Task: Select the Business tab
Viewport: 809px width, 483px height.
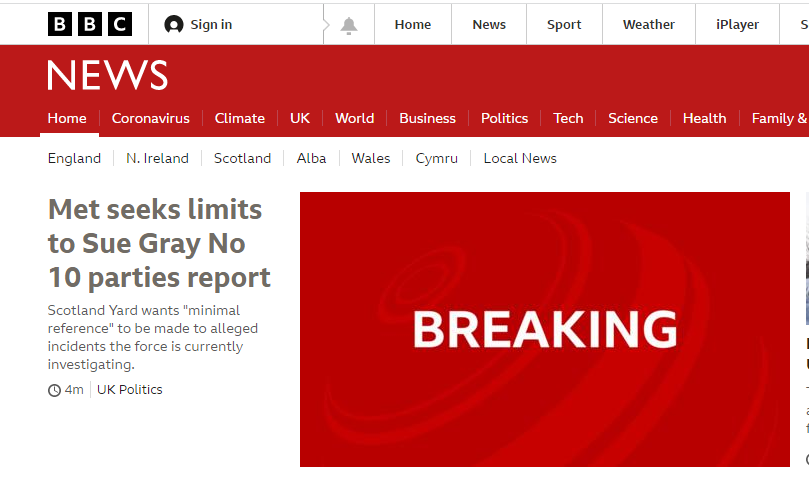Action: [427, 118]
